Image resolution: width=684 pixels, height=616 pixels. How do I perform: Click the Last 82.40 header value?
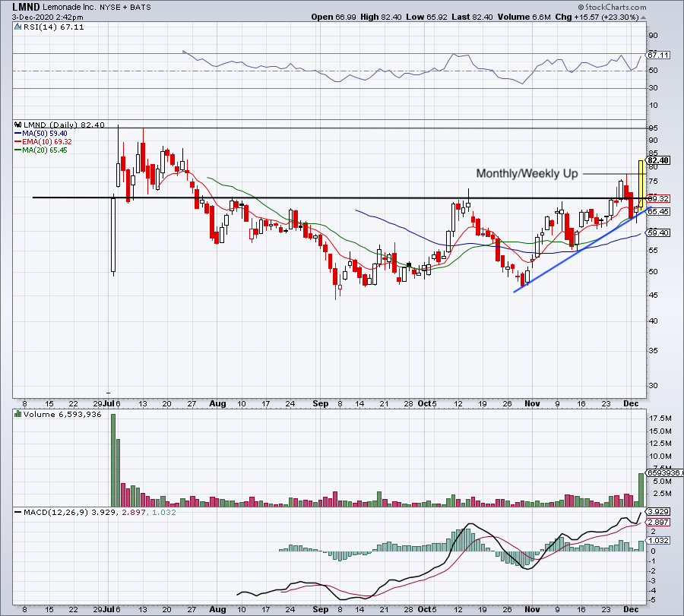coord(472,17)
